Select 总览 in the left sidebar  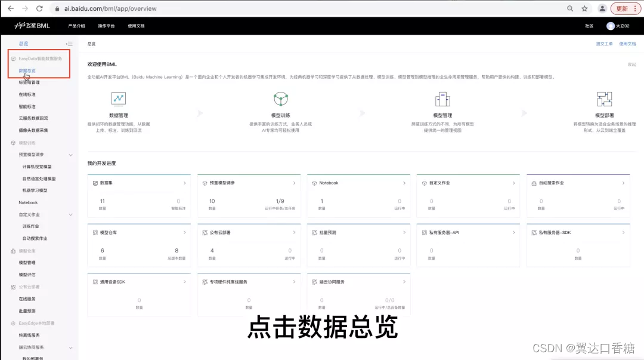[23, 44]
